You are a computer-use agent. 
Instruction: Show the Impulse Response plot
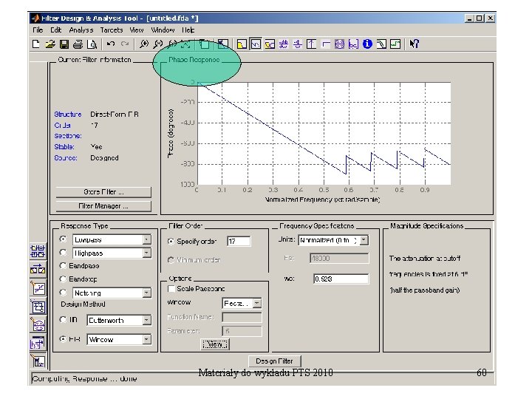click(x=312, y=44)
